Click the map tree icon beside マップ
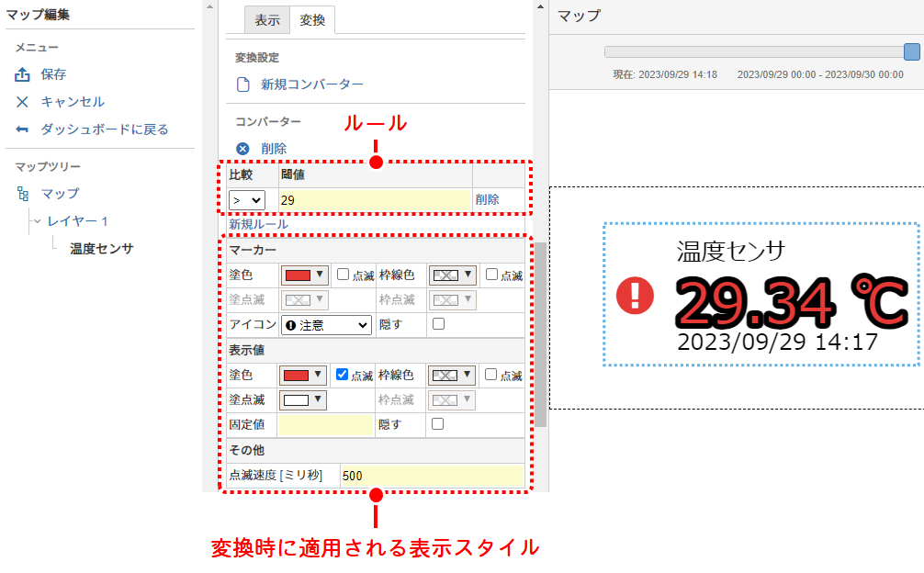Viewport: 924px width, 573px height. click(22, 193)
